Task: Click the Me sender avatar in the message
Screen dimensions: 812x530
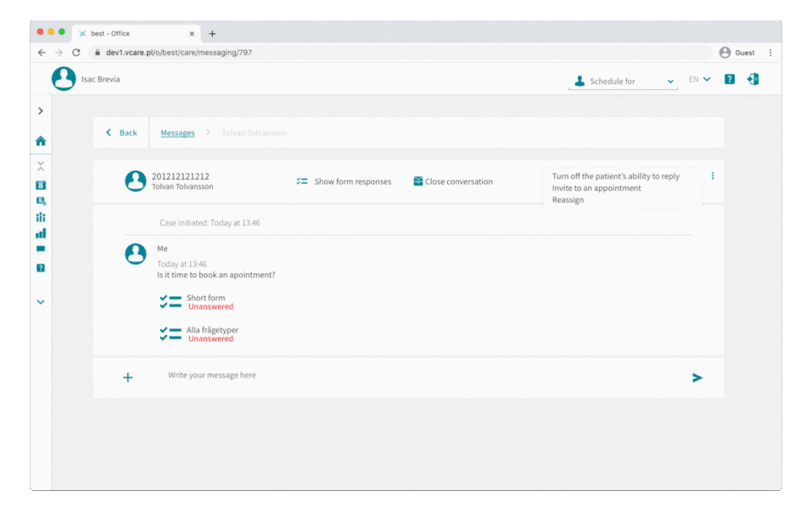Action: click(x=136, y=254)
